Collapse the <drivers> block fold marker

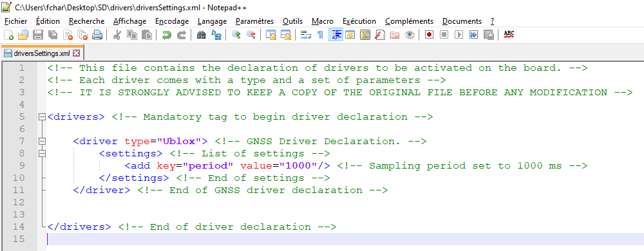tap(41, 117)
